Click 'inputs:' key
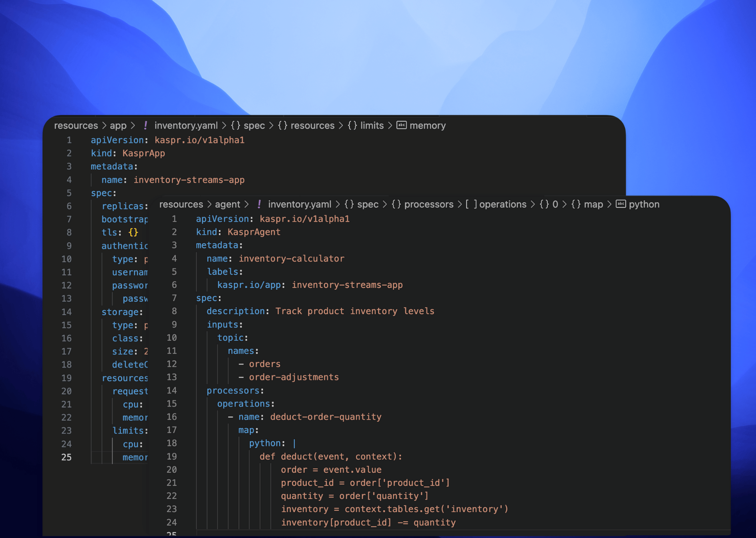 [x=225, y=325]
